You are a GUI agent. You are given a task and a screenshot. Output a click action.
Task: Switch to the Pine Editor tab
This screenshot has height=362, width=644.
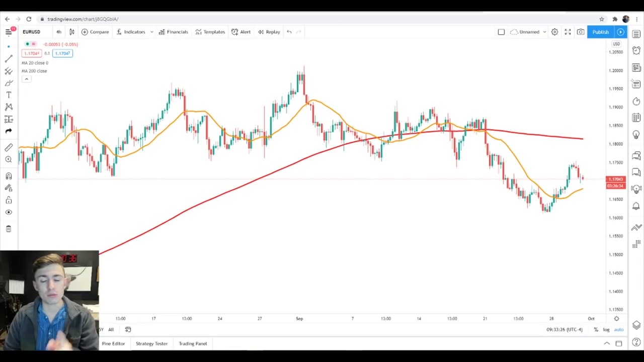113,343
